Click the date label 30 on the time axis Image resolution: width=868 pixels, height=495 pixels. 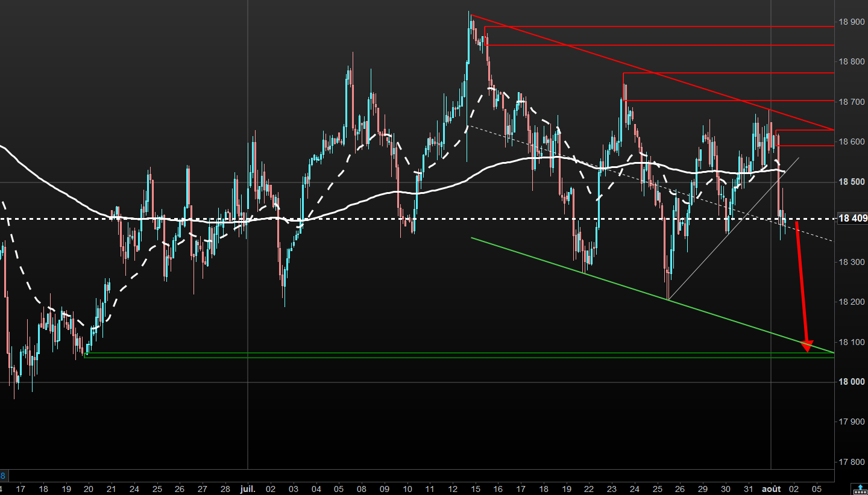[726, 488]
